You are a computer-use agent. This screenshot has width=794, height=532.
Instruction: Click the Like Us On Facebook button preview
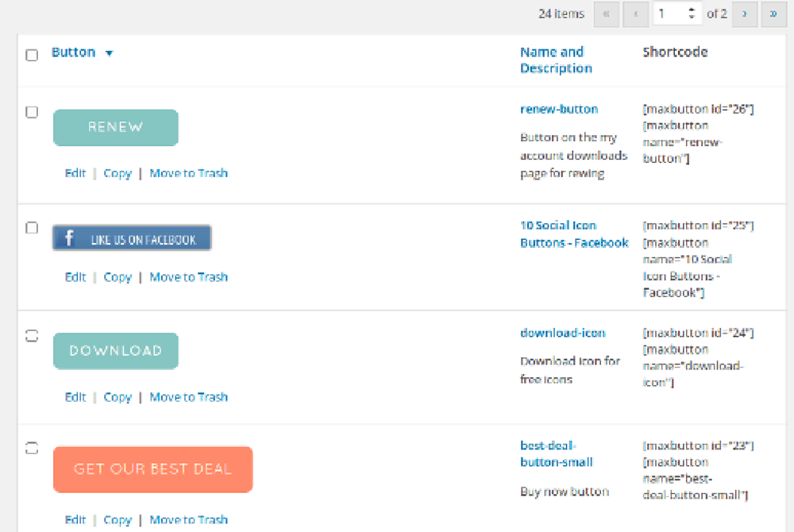pos(132,238)
